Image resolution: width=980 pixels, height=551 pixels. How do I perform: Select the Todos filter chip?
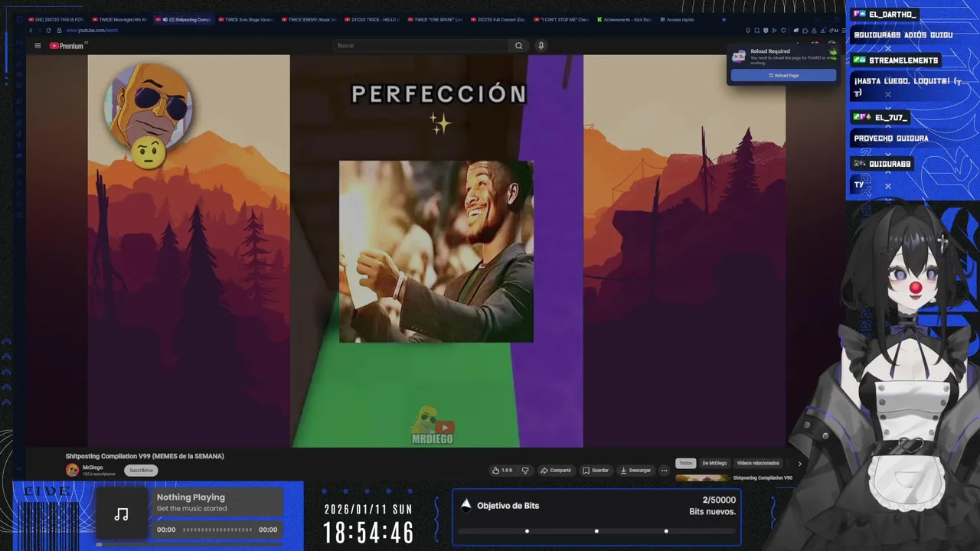point(686,463)
